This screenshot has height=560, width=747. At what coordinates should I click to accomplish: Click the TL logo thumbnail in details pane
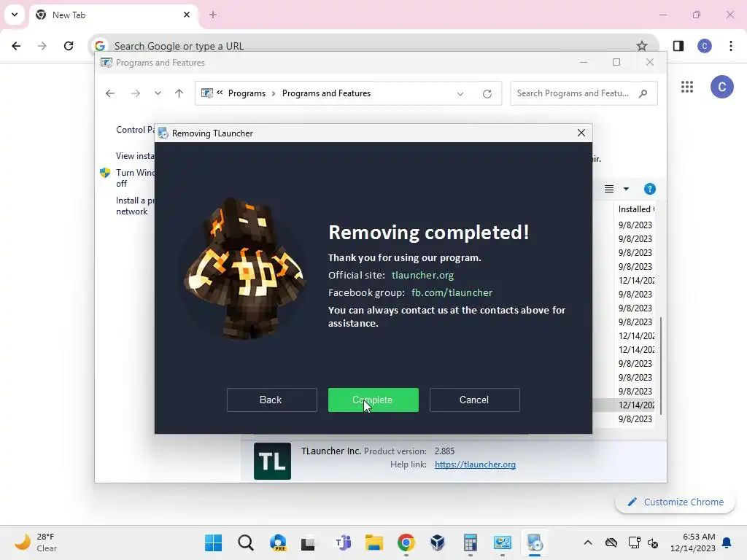pos(273,461)
